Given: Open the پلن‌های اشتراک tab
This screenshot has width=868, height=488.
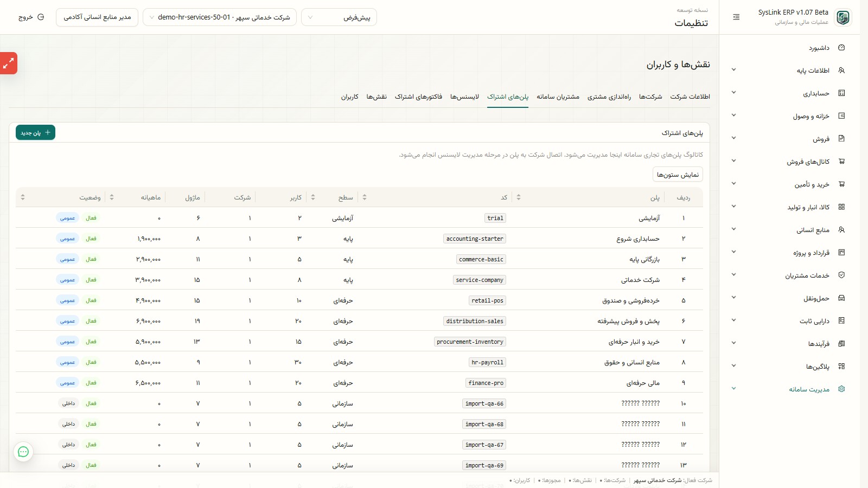Looking at the screenshot, I should pyautogui.click(x=508, y=97).
